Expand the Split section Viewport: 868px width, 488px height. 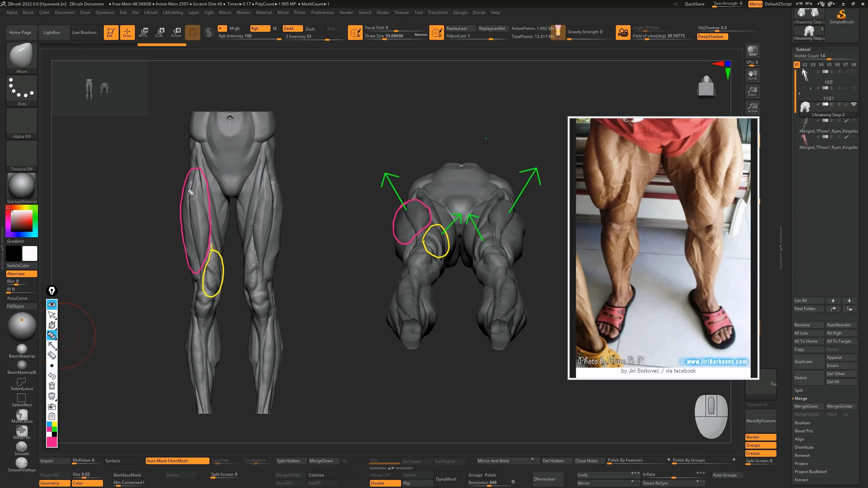click(799, 390)
